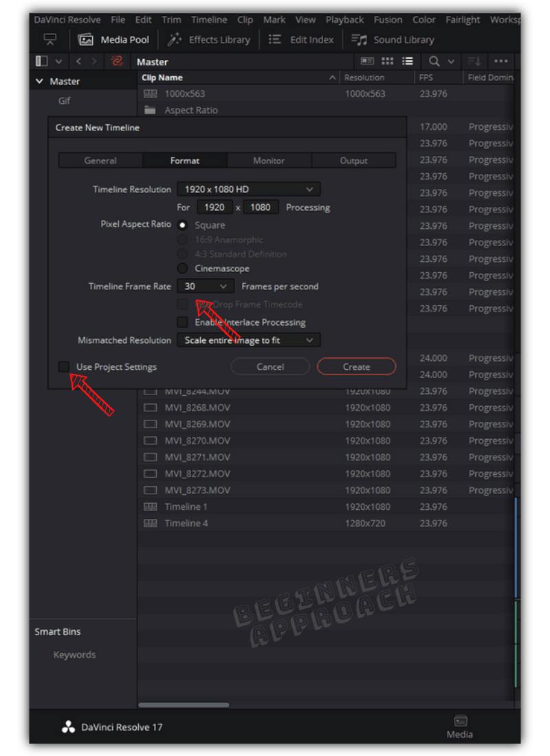Click the red link clips icon
The width and height of the screenshot is (550, 756).
coord(117,61)
